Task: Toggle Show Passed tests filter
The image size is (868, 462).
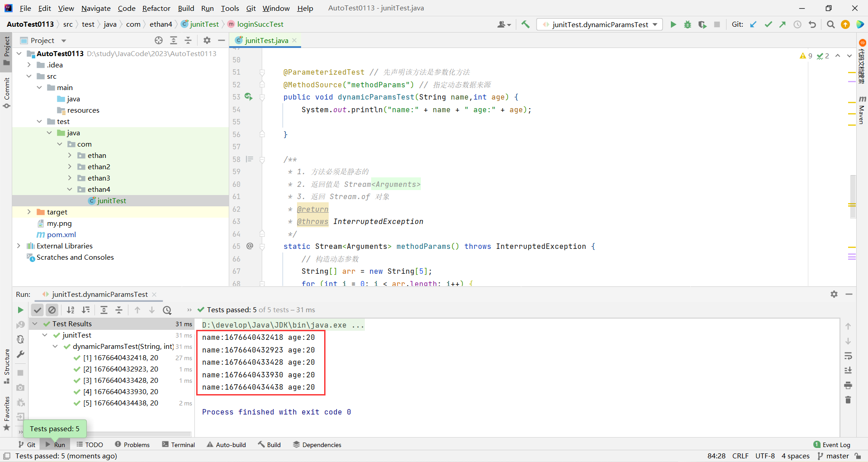Action: coord(38,310)
